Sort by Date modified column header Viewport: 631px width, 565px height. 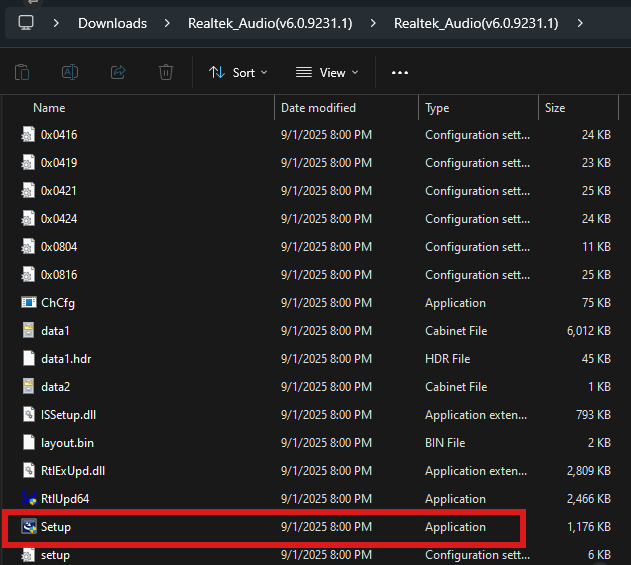tap(318, 108)
